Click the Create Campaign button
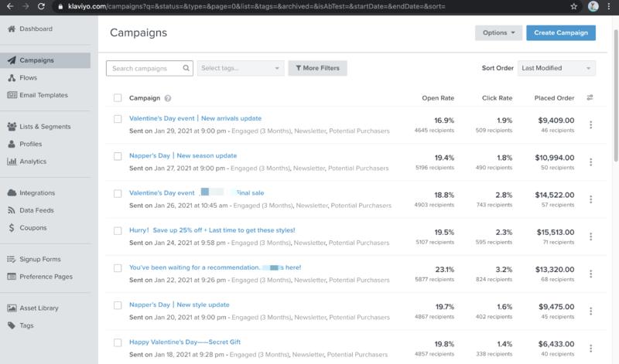The width and height of the screenshot is (619, 364). [x=561, y=33]
